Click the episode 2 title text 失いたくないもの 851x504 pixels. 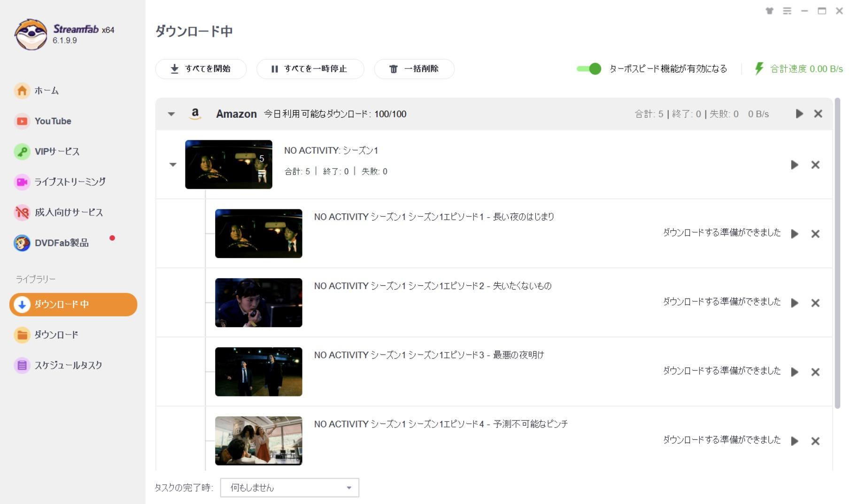click(522, 286)
